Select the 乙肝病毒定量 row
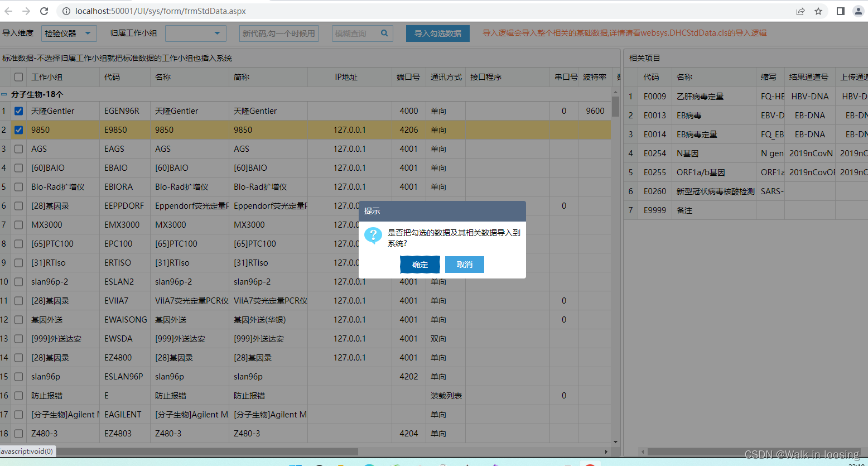Image resolution: width=868 pixels, height=466 pixels. (746, 97)
